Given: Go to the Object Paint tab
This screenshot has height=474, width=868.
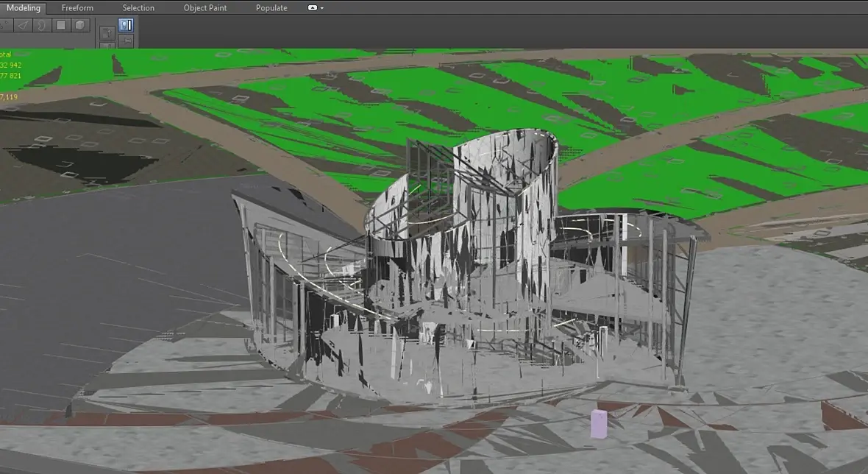Looking at the screenshot, I should tap(205, 8).
